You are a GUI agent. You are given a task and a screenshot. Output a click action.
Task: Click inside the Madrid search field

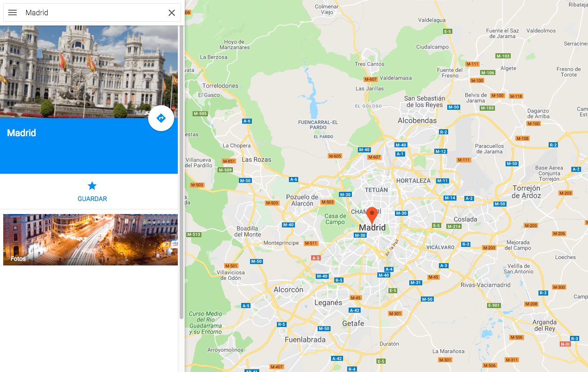click(x=93, y=13)
